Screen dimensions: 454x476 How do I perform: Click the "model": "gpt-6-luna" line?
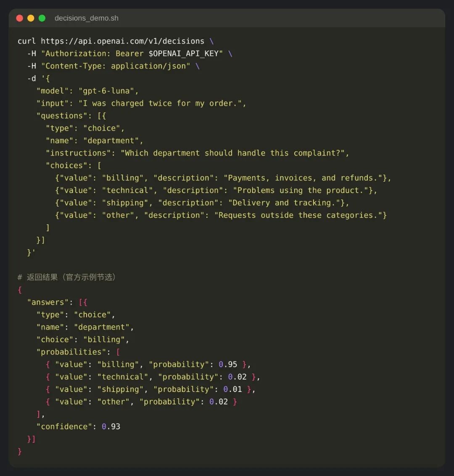tap(87, 91)
